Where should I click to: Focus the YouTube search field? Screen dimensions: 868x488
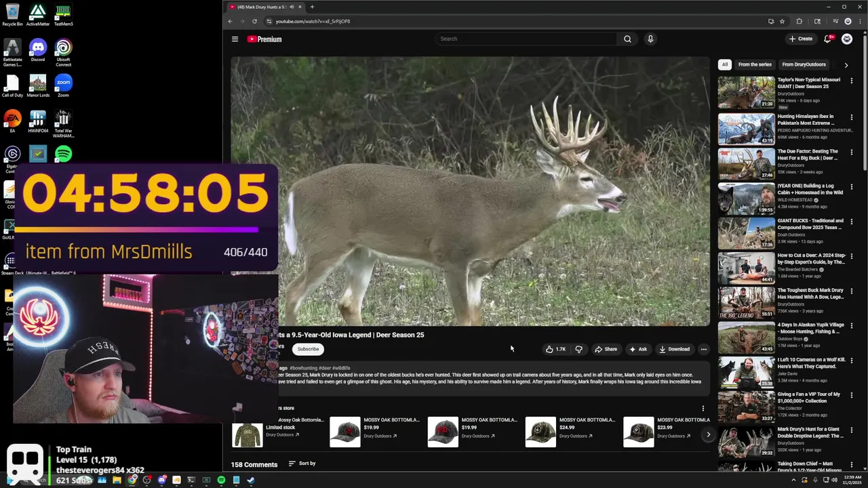click(526, 39)
